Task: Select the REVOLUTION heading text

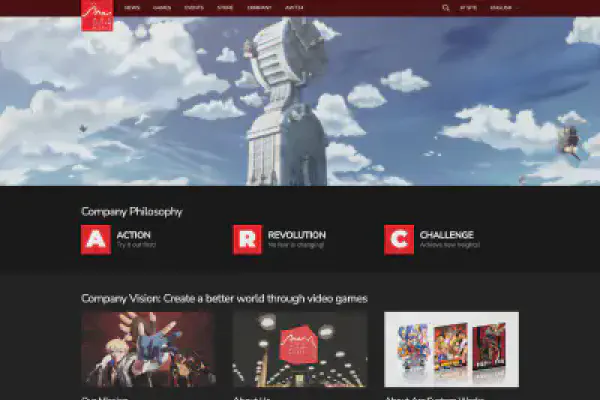Action: pyautogui.click(x=297, y=235)
